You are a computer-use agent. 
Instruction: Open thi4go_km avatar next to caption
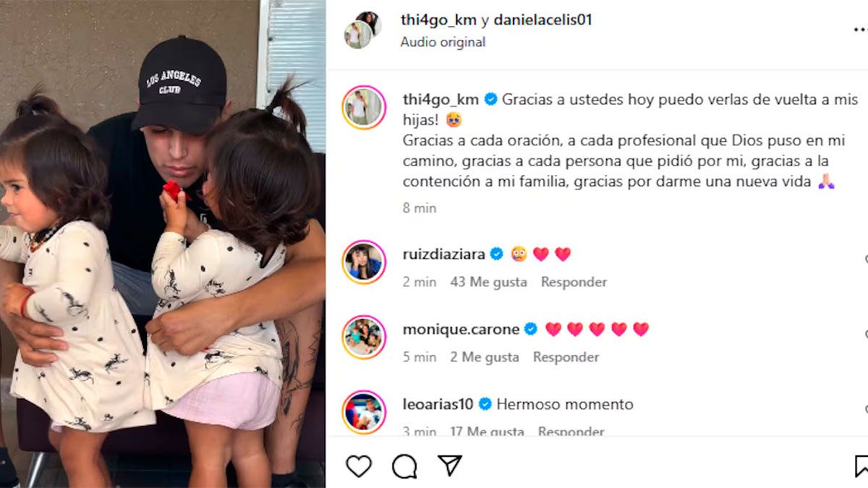(364, 107)
